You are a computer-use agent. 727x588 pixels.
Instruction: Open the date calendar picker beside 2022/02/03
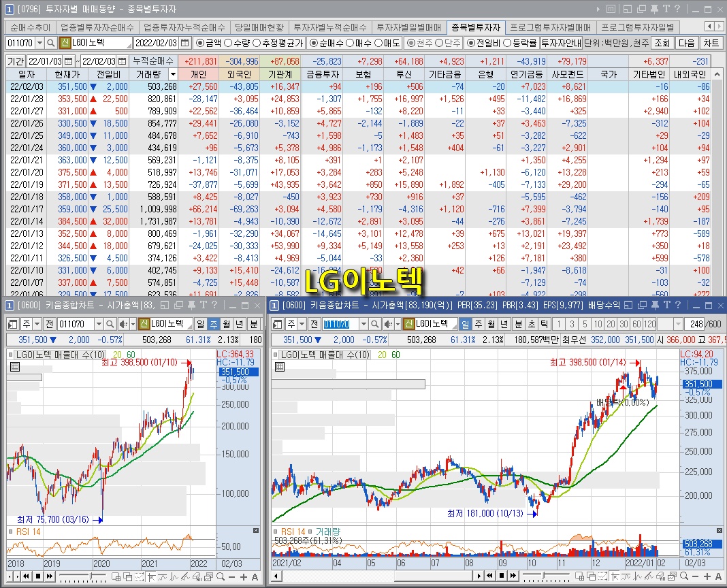pyautogui.click(x=184, y=43)
